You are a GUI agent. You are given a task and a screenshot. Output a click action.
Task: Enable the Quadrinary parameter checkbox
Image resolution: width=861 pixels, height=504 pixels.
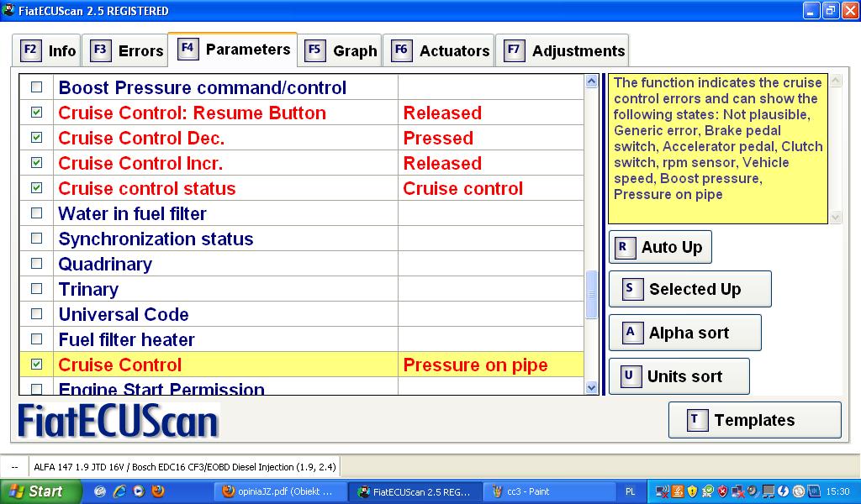pyautogui.click(x=36, y=263)
